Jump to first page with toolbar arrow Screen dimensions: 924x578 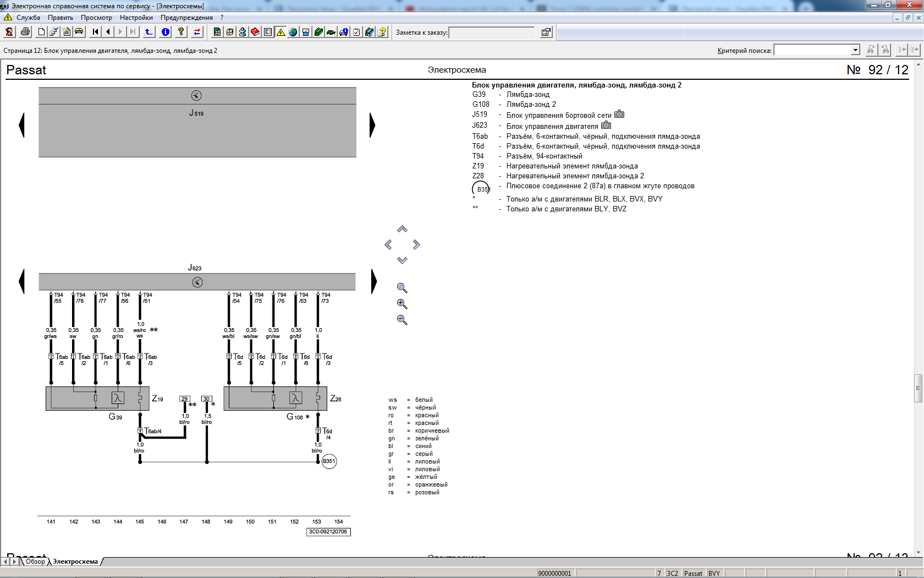click(x=96, y=32)
